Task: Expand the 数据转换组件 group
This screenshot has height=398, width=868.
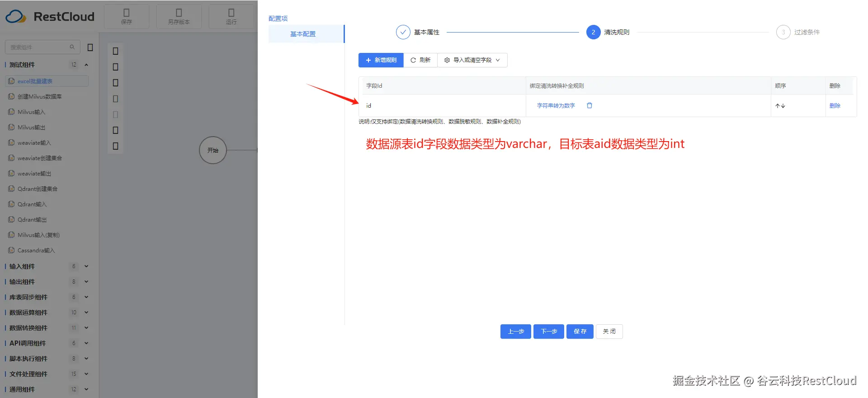Action: click(86, 328)
